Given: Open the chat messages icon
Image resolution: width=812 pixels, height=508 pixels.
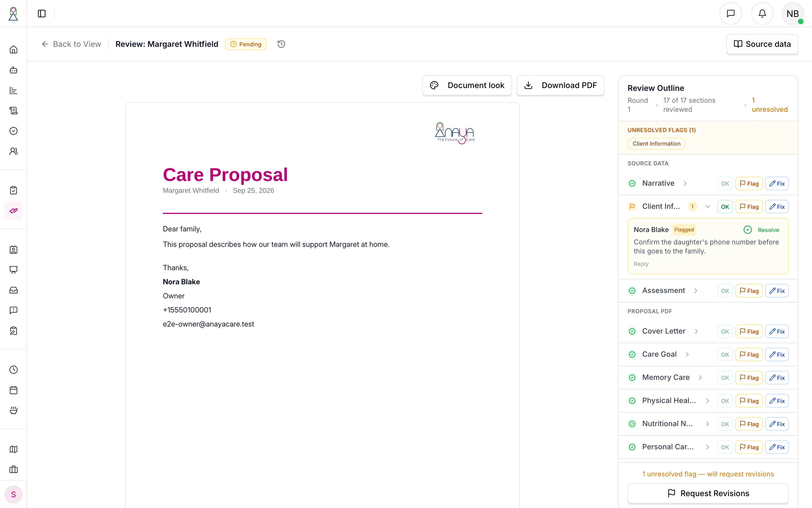Looking at the screenshot, I should (731, 14).
